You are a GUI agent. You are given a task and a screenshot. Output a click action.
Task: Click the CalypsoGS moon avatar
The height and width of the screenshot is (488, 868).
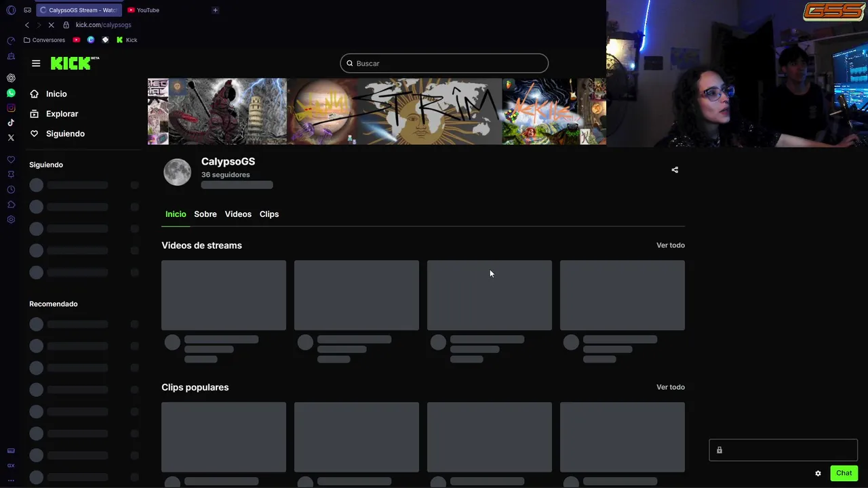178,172
